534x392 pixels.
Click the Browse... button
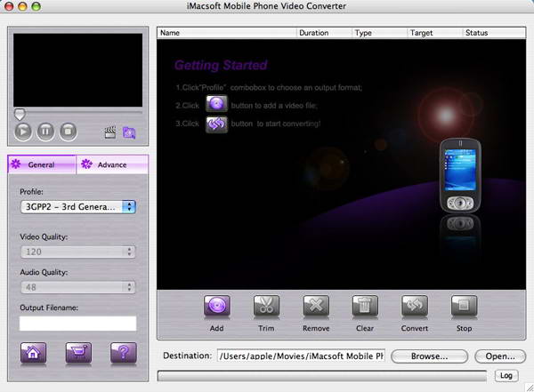(430, 356)
